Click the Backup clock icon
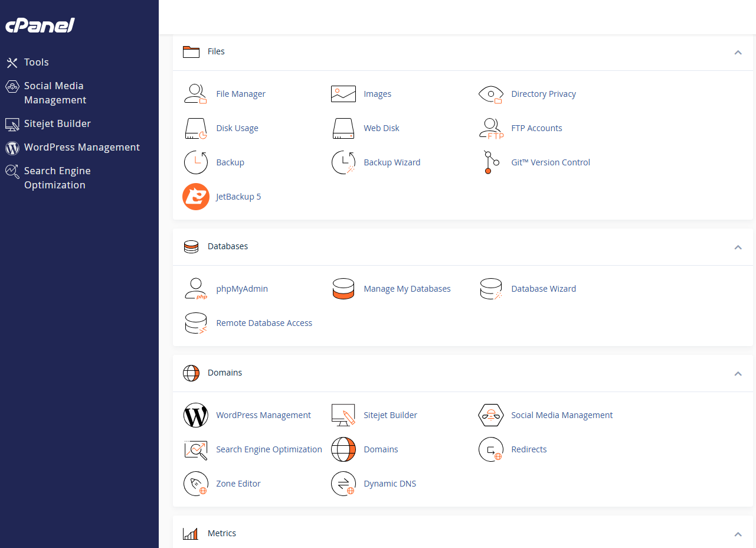756x548 pixels. tap(195, 162)
